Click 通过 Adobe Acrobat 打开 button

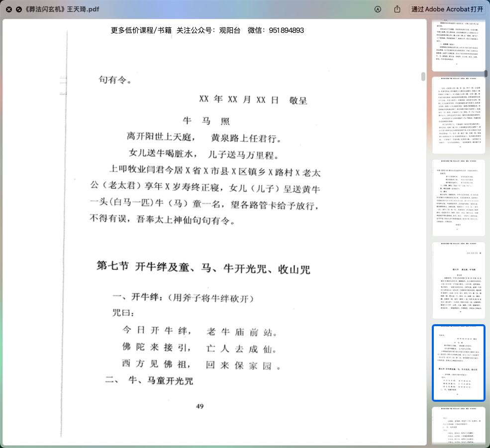point(447,9)
